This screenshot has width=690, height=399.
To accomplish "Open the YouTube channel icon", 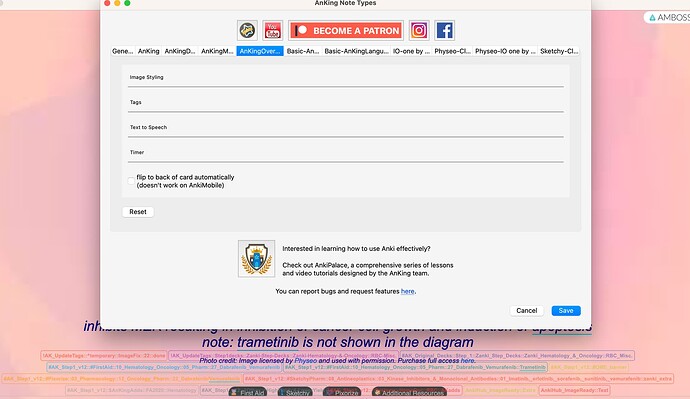I will (x=272, y=30).
